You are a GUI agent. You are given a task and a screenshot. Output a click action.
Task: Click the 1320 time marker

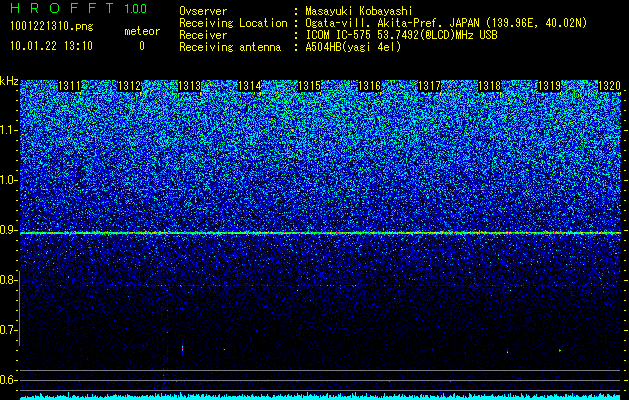(609, 86)
